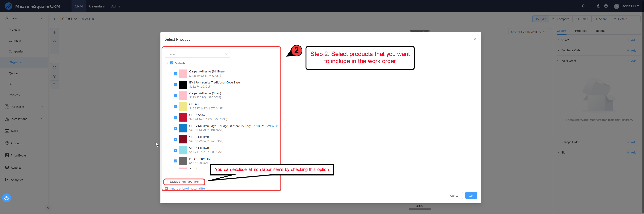Collapse the Material tree group
Image resolution: width=644 pixels, height=214 pixels.
[x=167, y=63]
